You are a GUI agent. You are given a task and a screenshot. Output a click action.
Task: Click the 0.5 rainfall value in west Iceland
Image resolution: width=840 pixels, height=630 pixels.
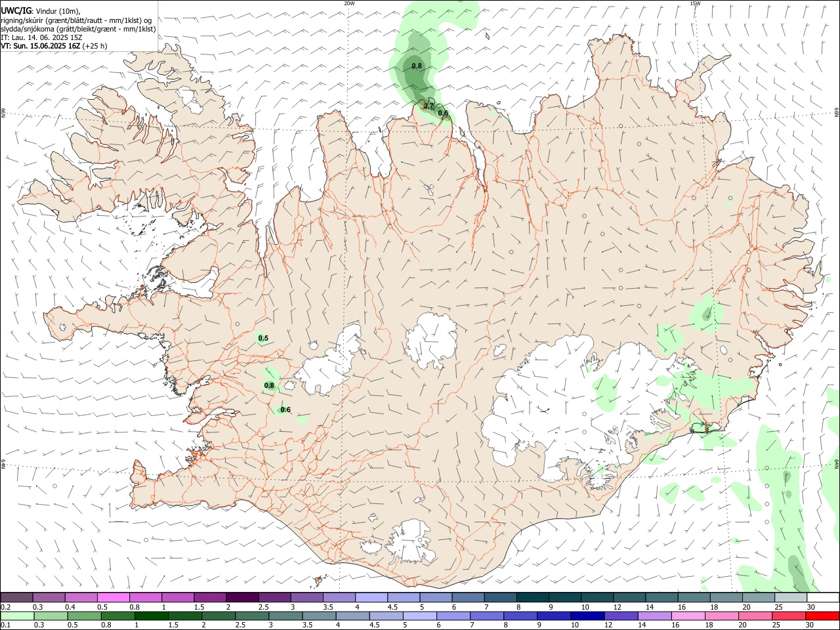tap(263, 338)
